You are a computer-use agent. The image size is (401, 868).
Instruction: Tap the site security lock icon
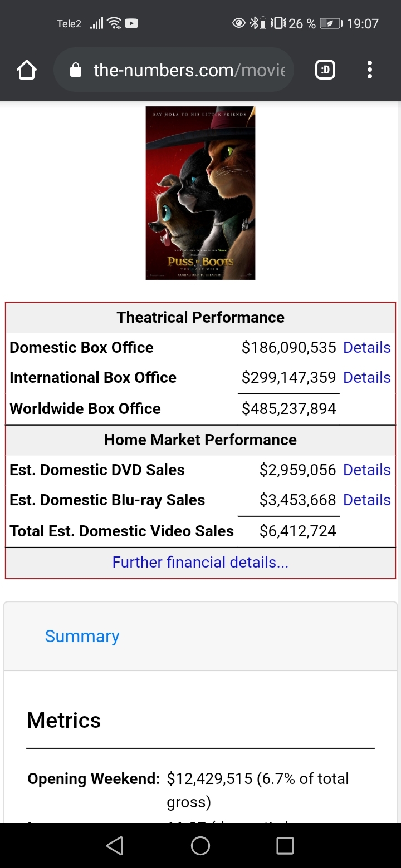click(x=76, y=70)
